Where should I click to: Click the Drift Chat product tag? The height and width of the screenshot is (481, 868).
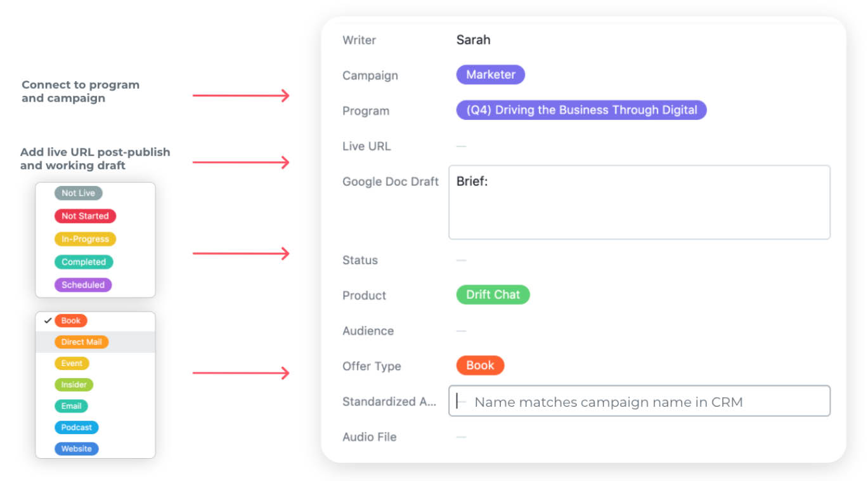pos(493,294)
